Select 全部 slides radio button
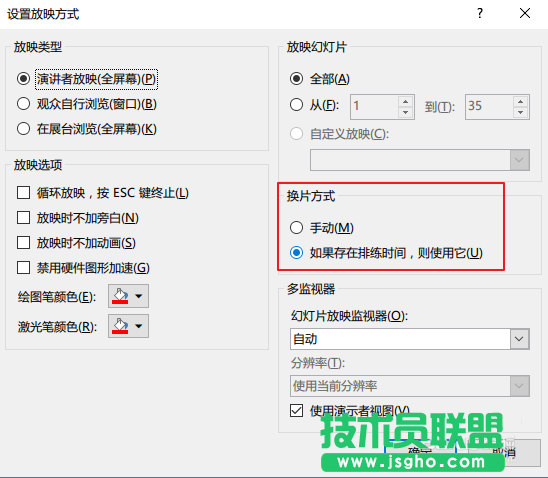Image resolution: width=548 pixels, height=478 pixels. coord(296,79)
